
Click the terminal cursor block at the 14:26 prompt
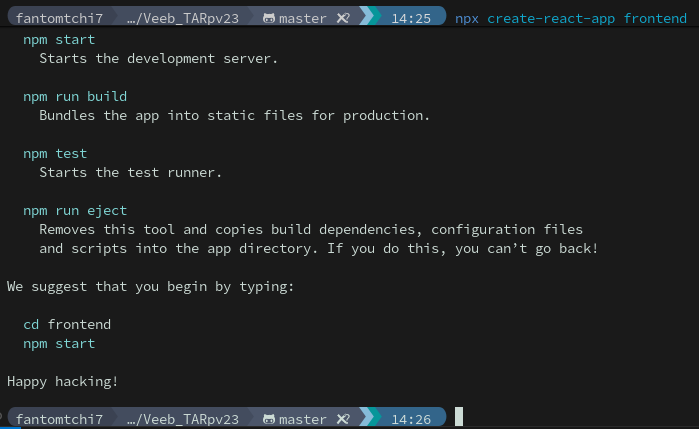[459, 418]
